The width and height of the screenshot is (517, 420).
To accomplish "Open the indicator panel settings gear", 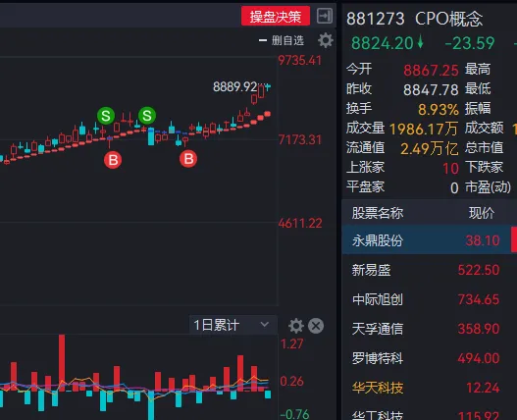I will tap(295, 326).
